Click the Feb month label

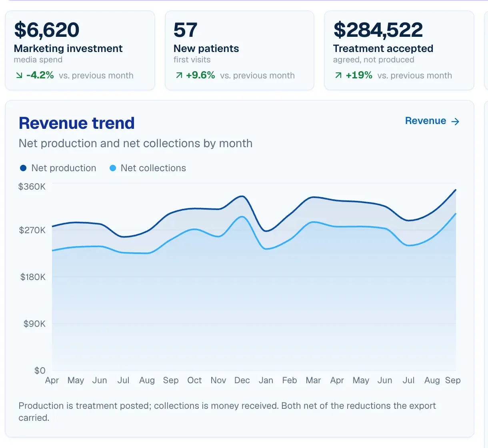290,380
